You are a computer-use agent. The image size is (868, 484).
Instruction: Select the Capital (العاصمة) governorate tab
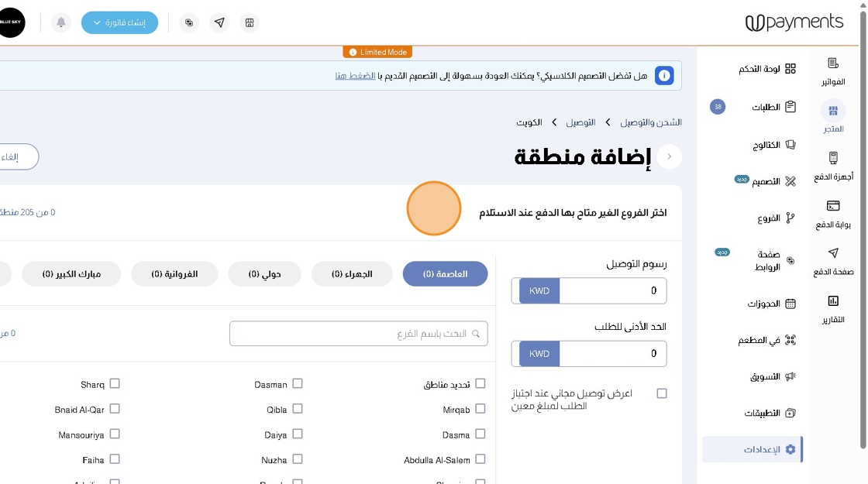point(445,274)
